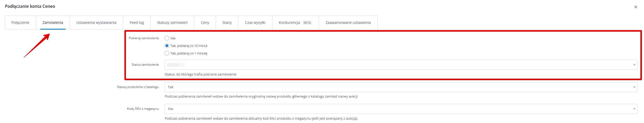Open the Status zamówienia dropdown

(x=401, y=65)
